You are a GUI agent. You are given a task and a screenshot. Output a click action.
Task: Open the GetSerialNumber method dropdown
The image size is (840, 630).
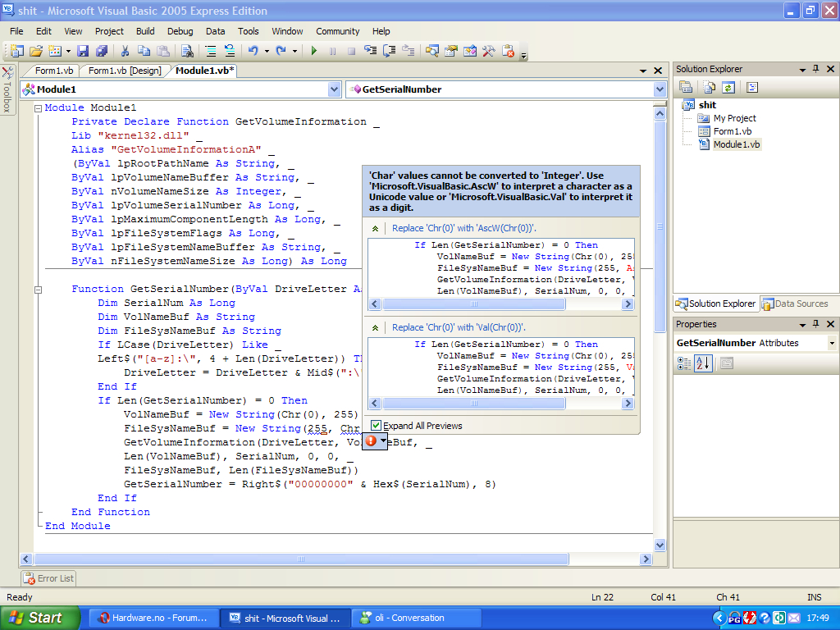tap(660, 89)
